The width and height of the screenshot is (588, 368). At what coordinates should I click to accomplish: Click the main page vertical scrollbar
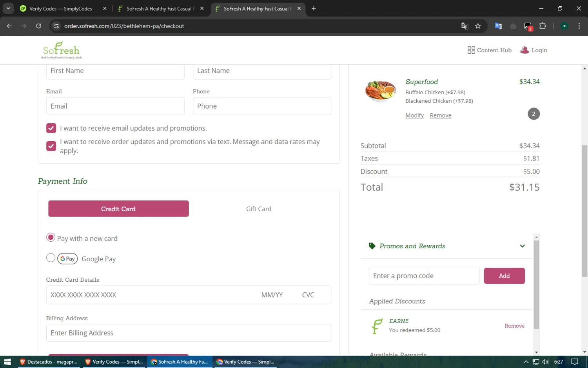[584, 211]
